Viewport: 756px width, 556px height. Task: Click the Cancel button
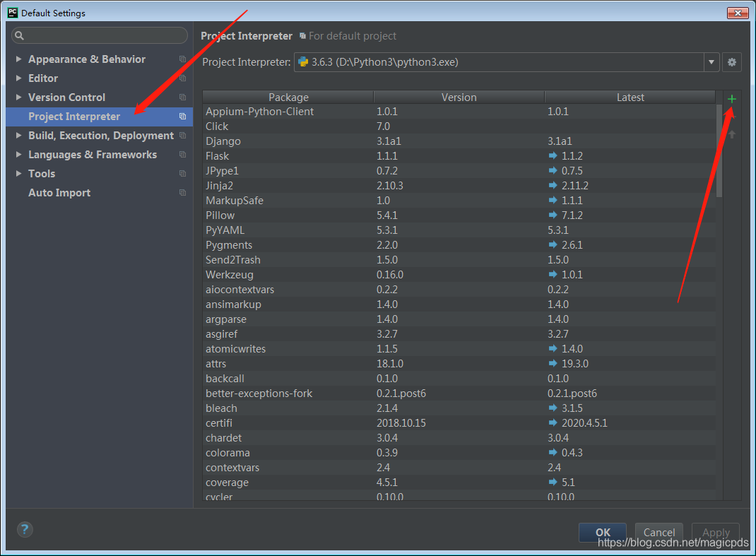tap(659, 533)
